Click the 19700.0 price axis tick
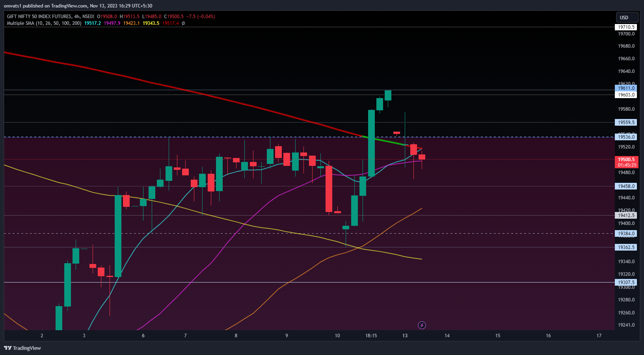This screenshot has width=644, height=355. click(626, 34)
